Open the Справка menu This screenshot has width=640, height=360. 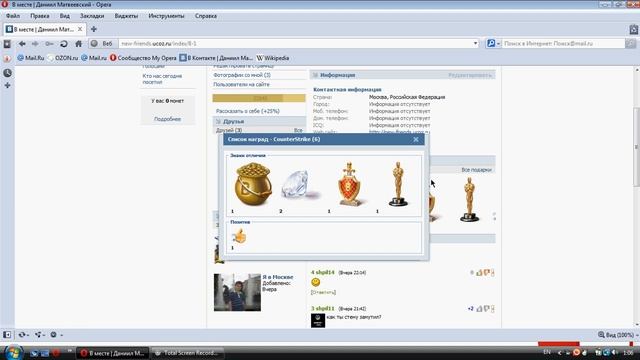click(x=206, y=16)
